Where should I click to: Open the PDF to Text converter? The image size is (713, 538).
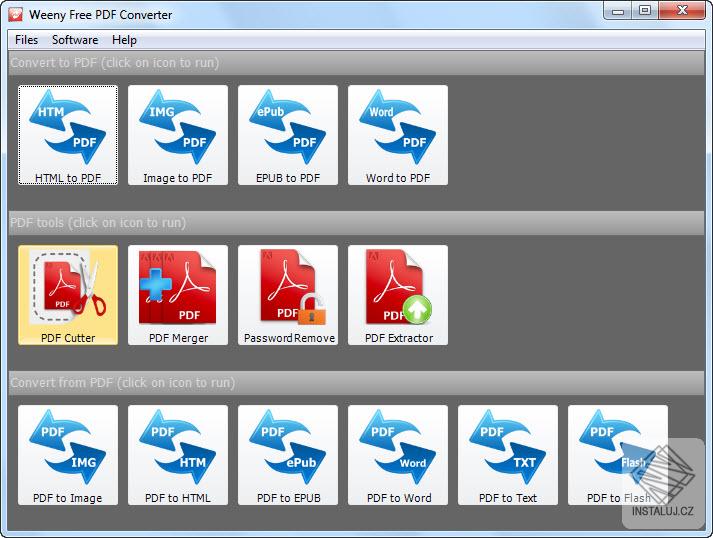coord(508,455)
